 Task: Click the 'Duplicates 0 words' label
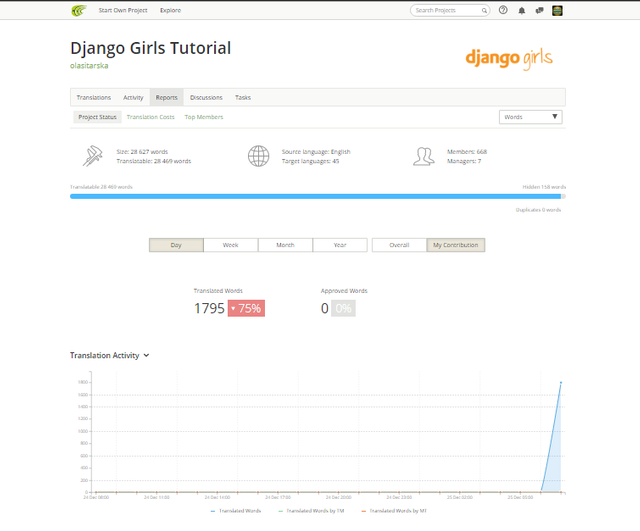(538, 210)
